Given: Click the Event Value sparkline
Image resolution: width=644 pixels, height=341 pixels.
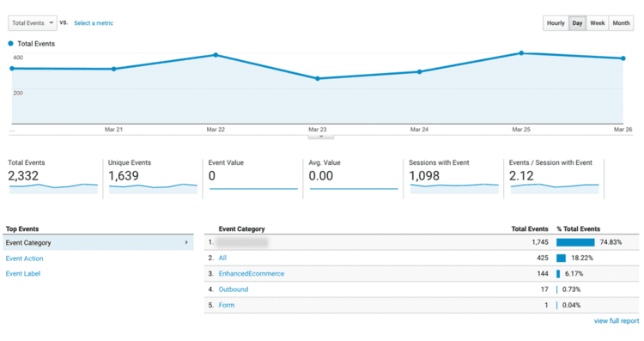Looking at the screenshot, I should [x=253, y=189].
